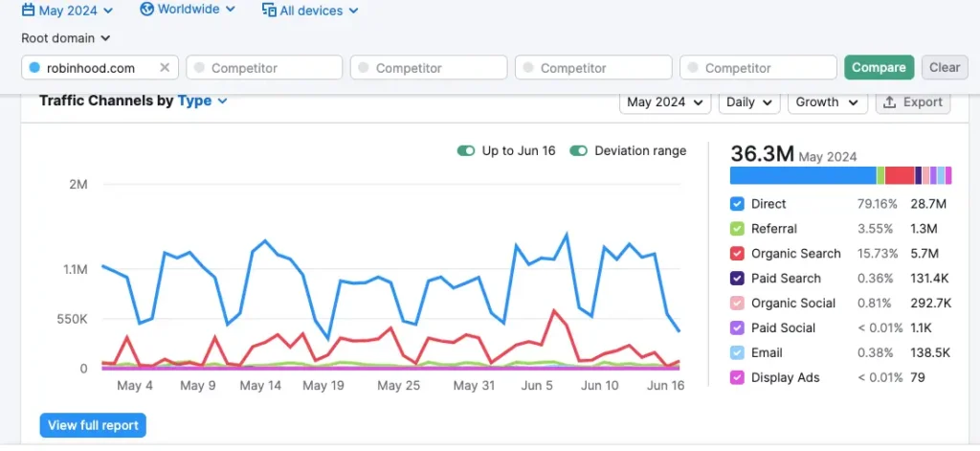Screen dimensions: 980x451
Task: Click the 1.1M y-axis label
Action: pyautogui.click(x=75, y=270)
